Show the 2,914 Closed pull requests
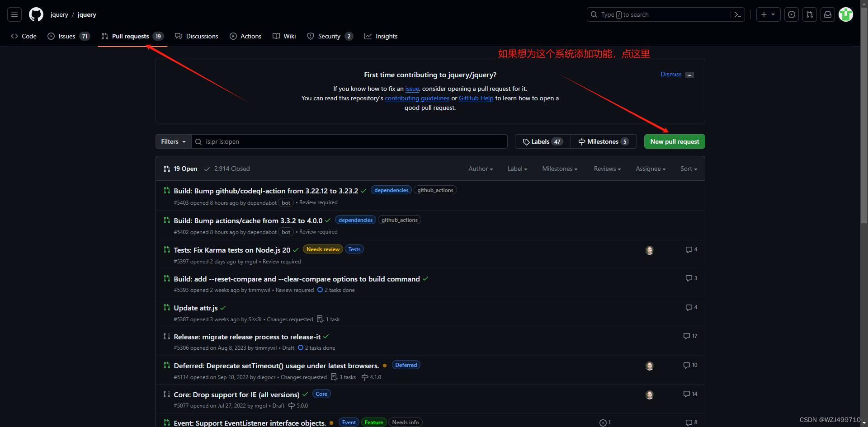Viewport: 868px width, 427px height. tap(227, 169)
